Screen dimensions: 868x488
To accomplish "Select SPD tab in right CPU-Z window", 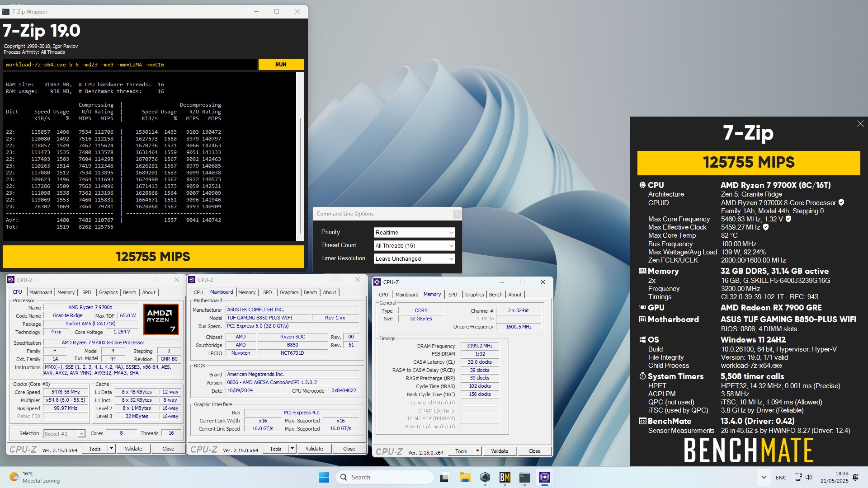I will click(x=453, y=295).
